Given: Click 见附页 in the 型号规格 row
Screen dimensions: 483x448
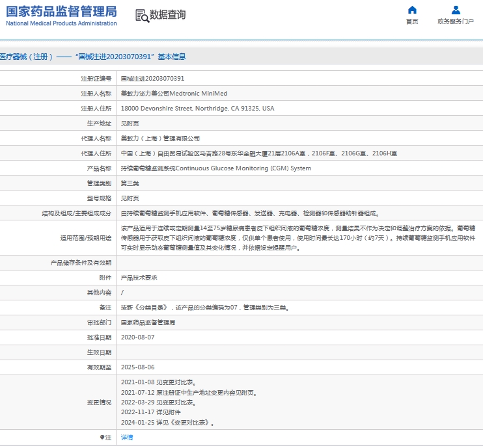Looking at the screenshot, I should tap(130, 198).
